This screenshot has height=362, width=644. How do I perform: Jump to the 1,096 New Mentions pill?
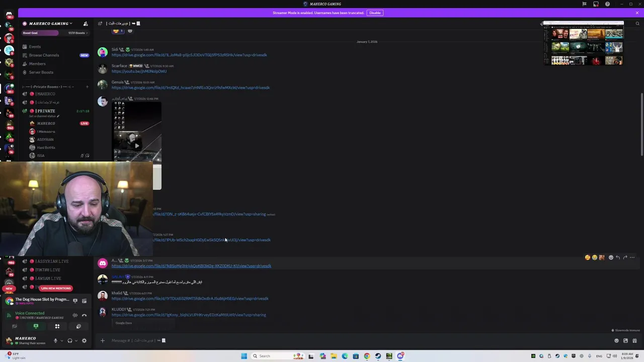coord(56,288)
